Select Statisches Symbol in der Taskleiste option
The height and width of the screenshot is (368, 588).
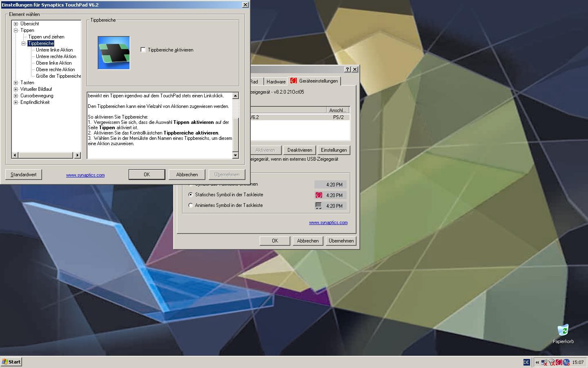pyautogui.click(x=191, y=195)
